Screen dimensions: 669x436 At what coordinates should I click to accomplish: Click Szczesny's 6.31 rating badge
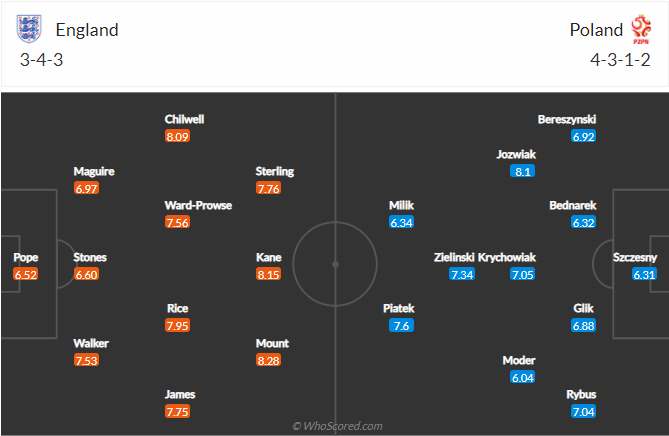pyautogui.click(x=645, y=274)
